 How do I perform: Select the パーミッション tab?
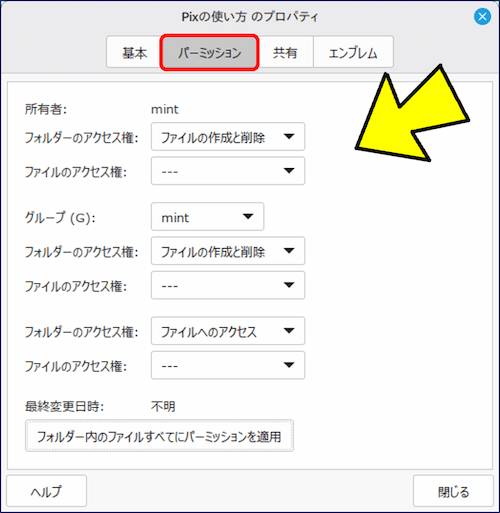coord(209,52)
